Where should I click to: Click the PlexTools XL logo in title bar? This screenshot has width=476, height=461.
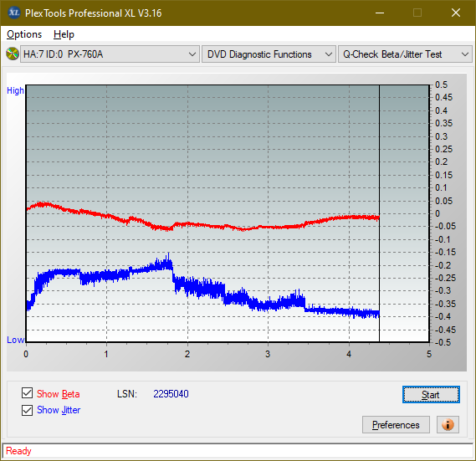click(x=14, y=13)
